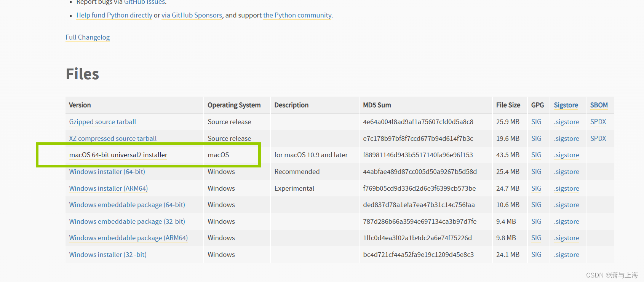Select MD5 sum 787d286b66a3594e697134ca3b97d7fe
644x282 pixels.
coord(420,221)
